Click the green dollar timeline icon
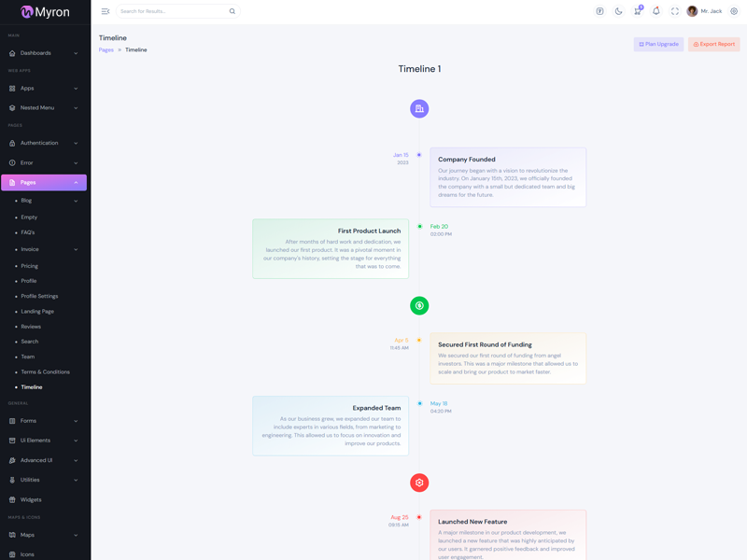This screenshot has height=560, width=747. click(x=419, y=305)
